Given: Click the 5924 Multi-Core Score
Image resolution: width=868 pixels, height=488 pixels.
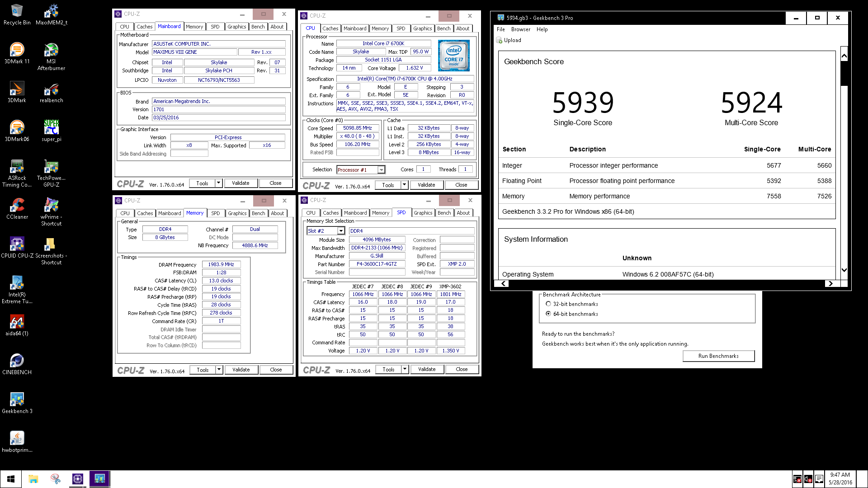Looking at the screenshot, I should point(751,103).
